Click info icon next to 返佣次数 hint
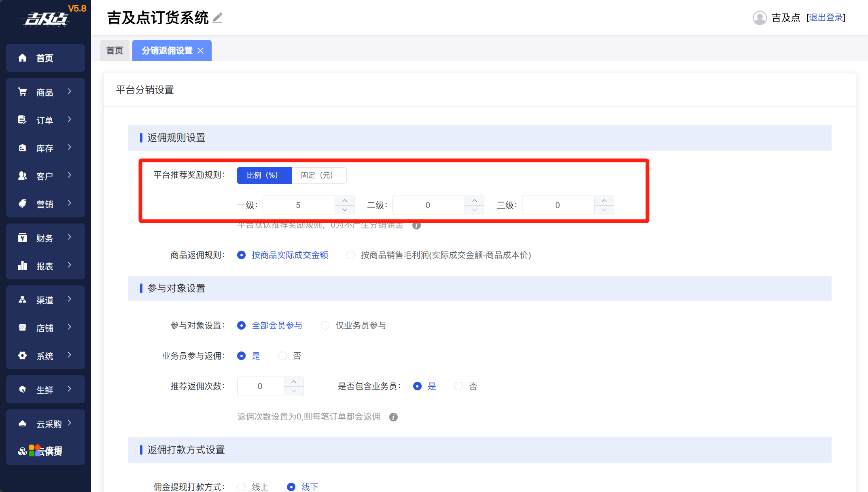Viewport: 868px width, 492px height. click(393, 417)
